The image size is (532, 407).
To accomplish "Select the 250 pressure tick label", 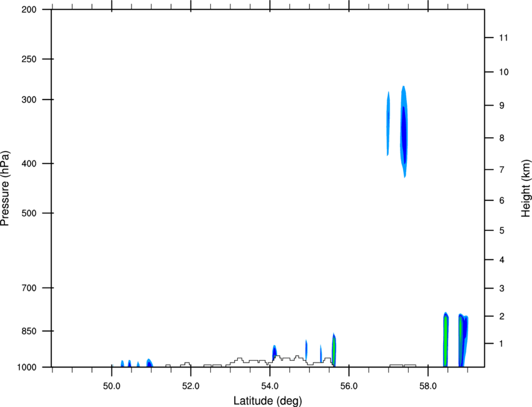I will pos(29,59).
